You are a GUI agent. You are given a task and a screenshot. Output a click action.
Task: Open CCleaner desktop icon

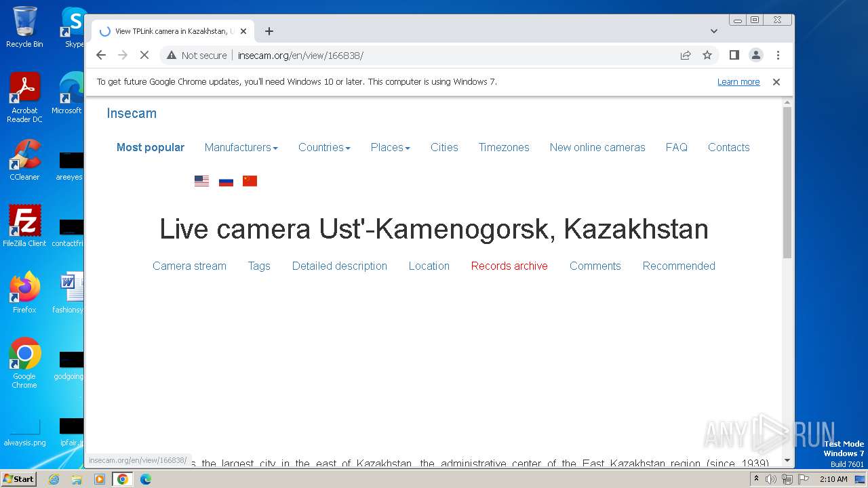24,160
